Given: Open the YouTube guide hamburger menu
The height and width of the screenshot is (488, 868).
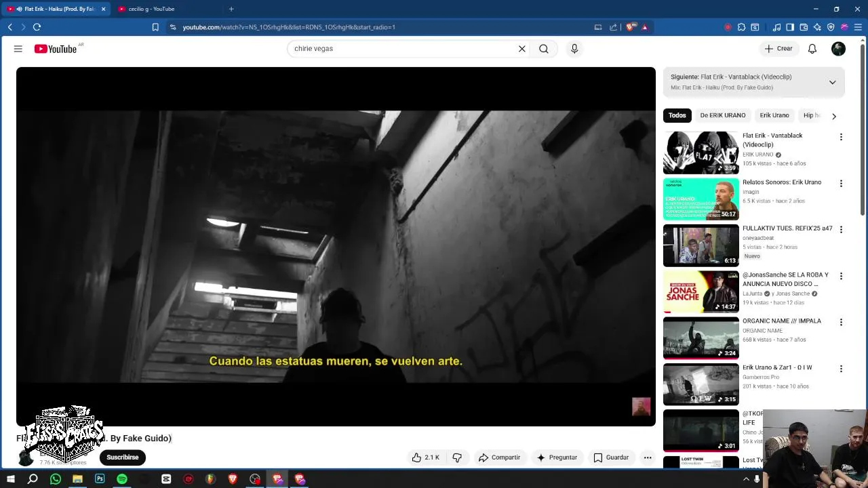Looking at the screenshot, I should 18,49.
